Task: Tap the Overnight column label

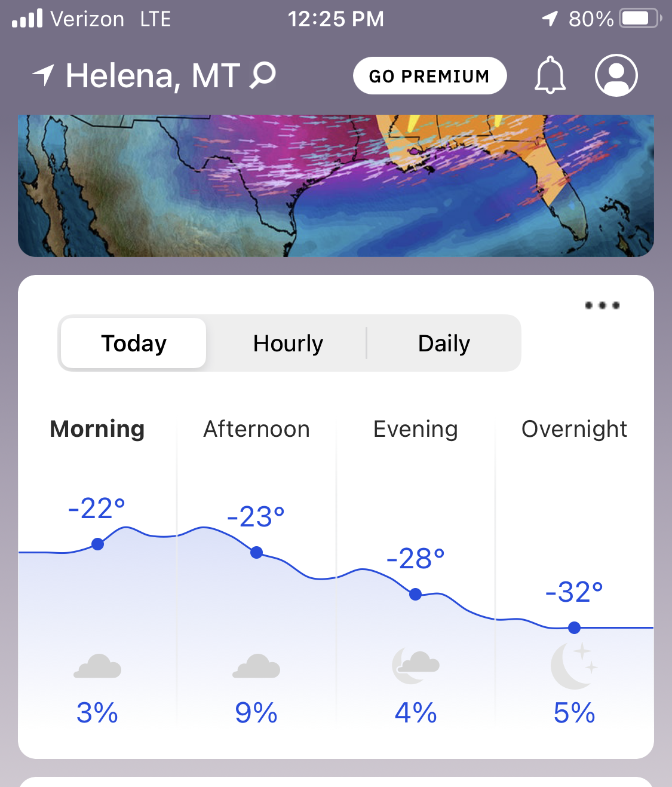Action: click(574, 429)
